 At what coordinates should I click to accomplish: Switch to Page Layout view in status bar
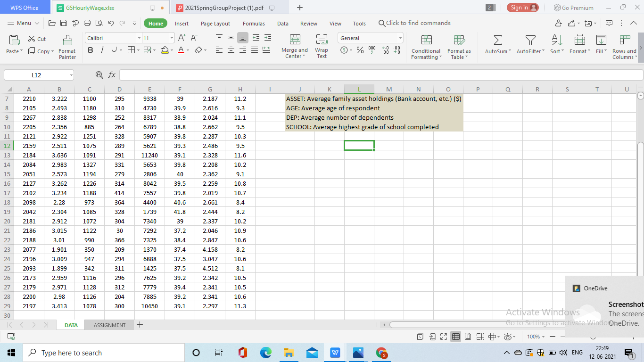pyautogui.click(x=468, y=337)
